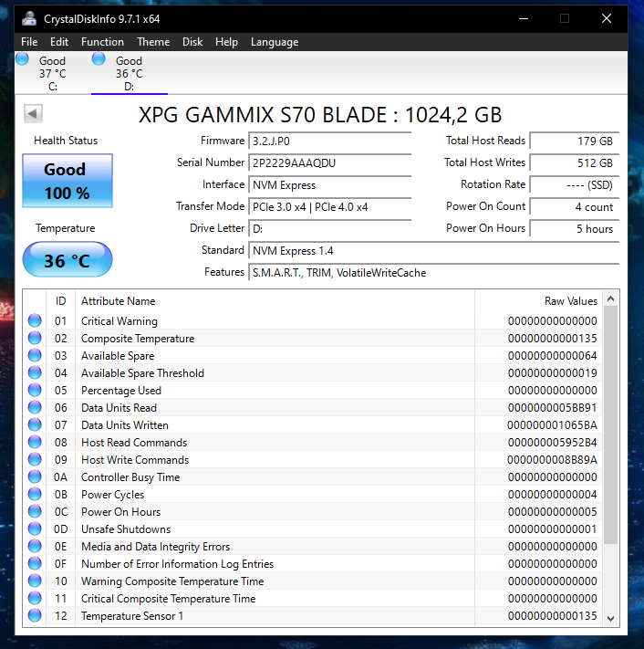Click the Drive Letter field D:
644x649 pixels.
click(x=329, y=229)
